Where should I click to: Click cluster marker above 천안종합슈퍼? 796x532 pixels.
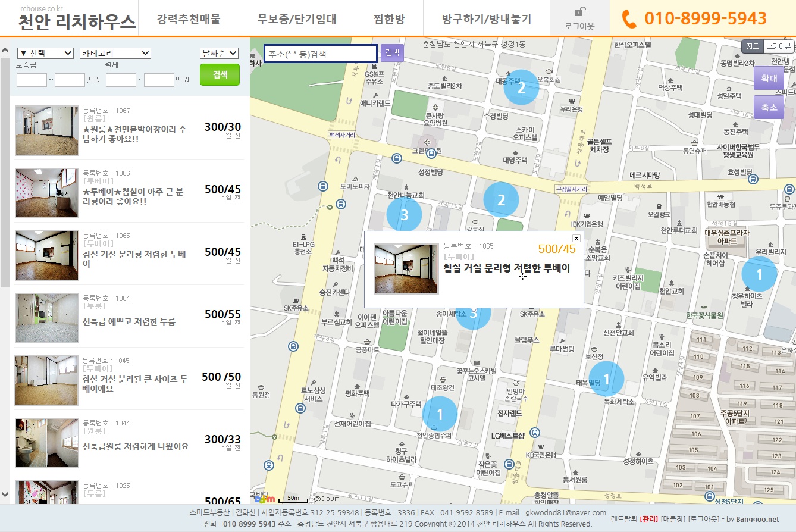pos(440,414)
